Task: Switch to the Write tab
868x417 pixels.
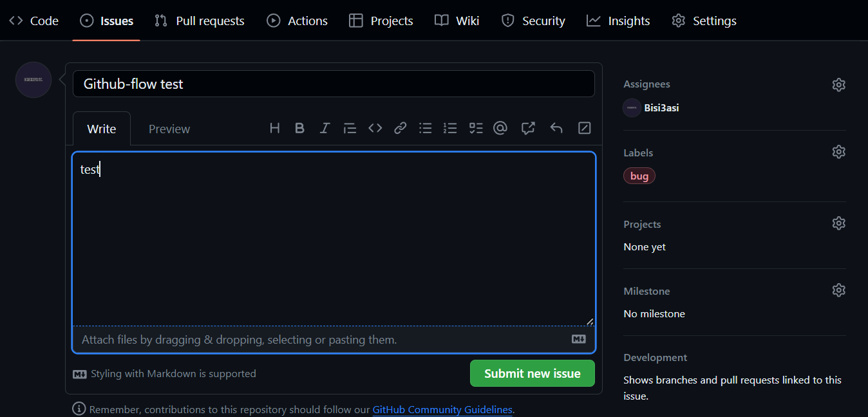Action: pos(102,129)
